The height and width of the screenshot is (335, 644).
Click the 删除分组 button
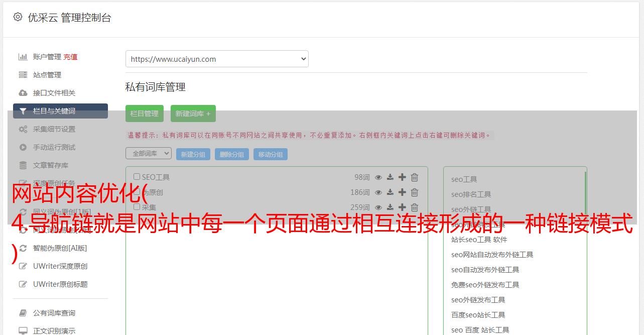point(232,154)
